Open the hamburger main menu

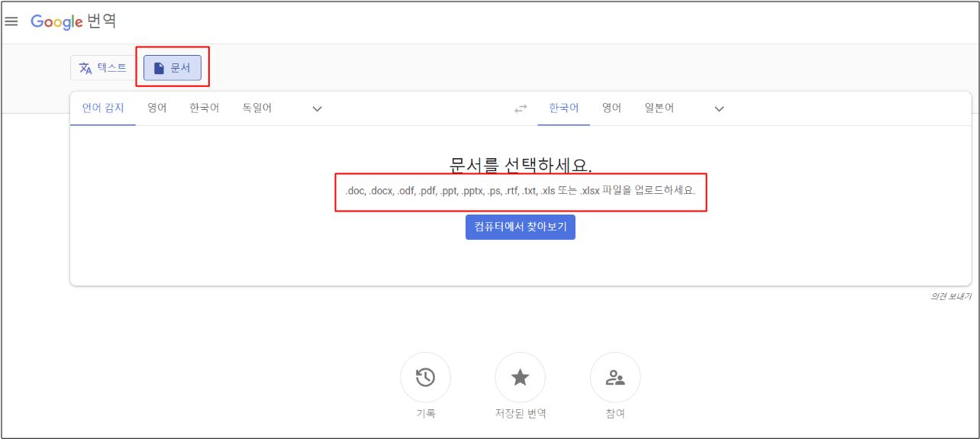pos(11,21)
